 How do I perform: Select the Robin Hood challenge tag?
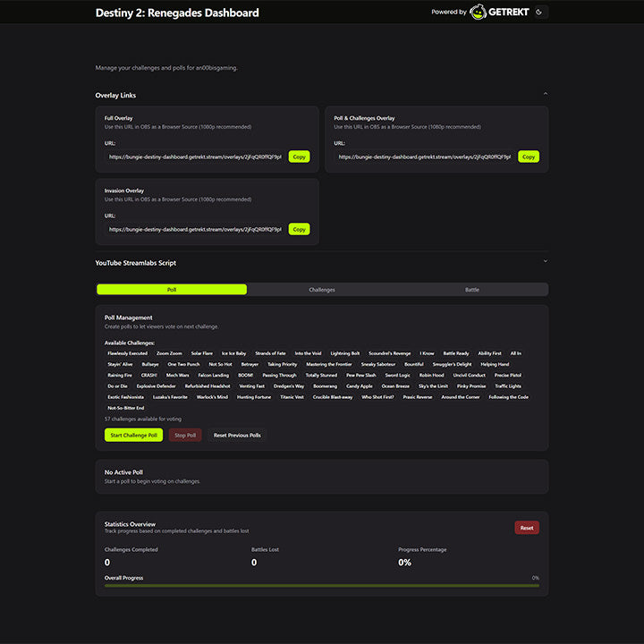point(431,375)
